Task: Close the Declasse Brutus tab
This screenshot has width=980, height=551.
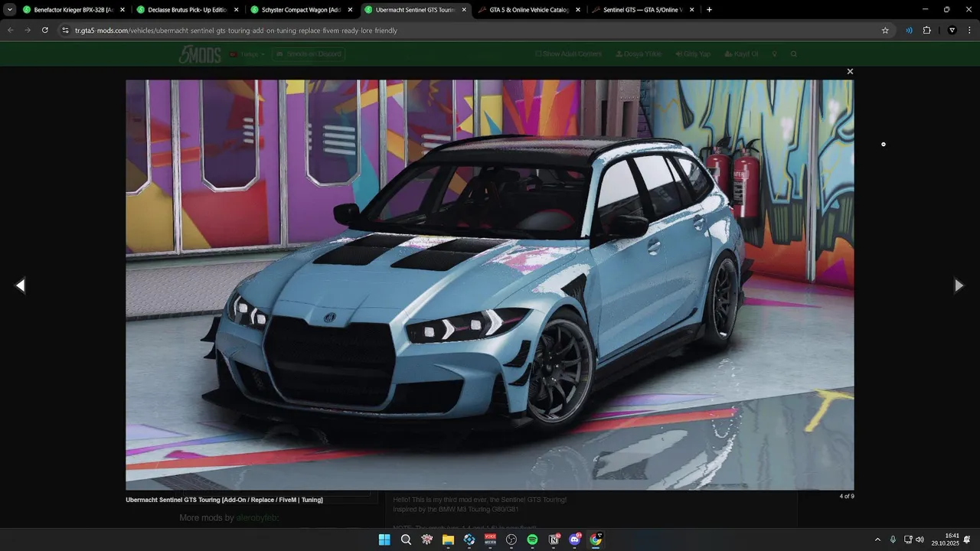Action: (x=236, y=10)
